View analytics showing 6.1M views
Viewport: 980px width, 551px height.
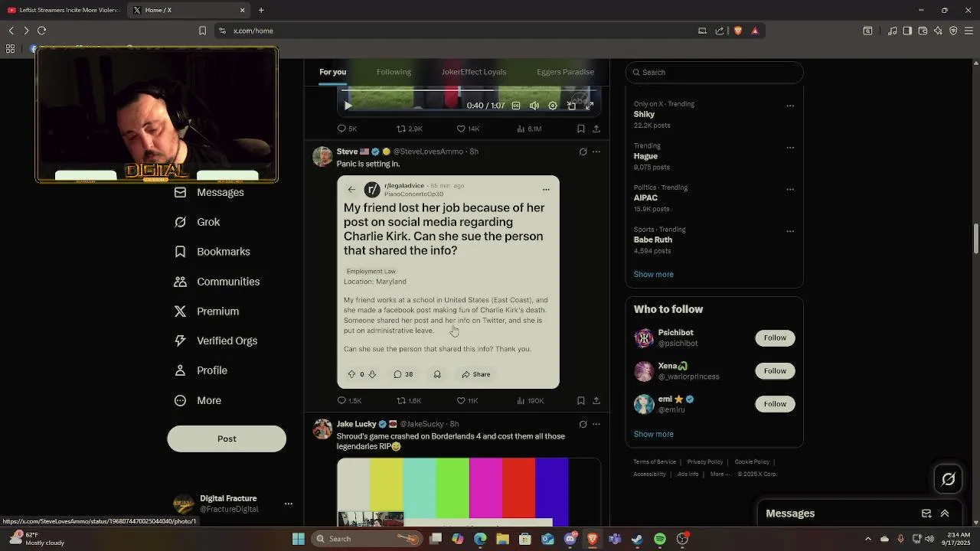coord(529,129)
